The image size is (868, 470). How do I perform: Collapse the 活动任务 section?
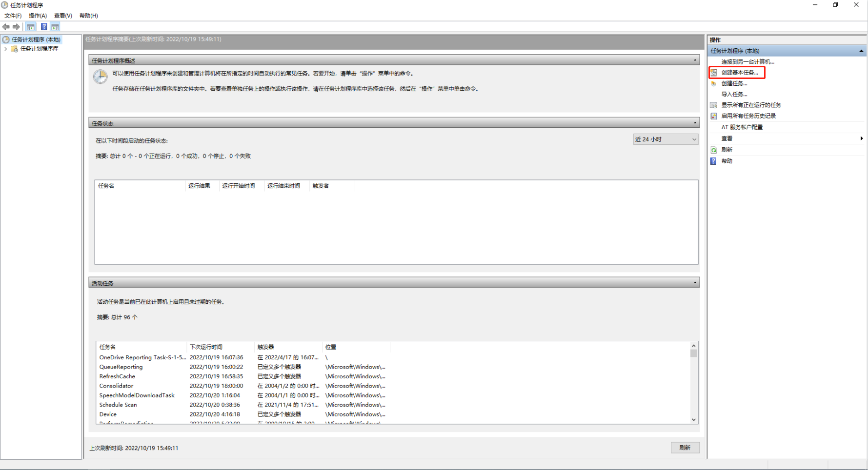click(695, 283)
